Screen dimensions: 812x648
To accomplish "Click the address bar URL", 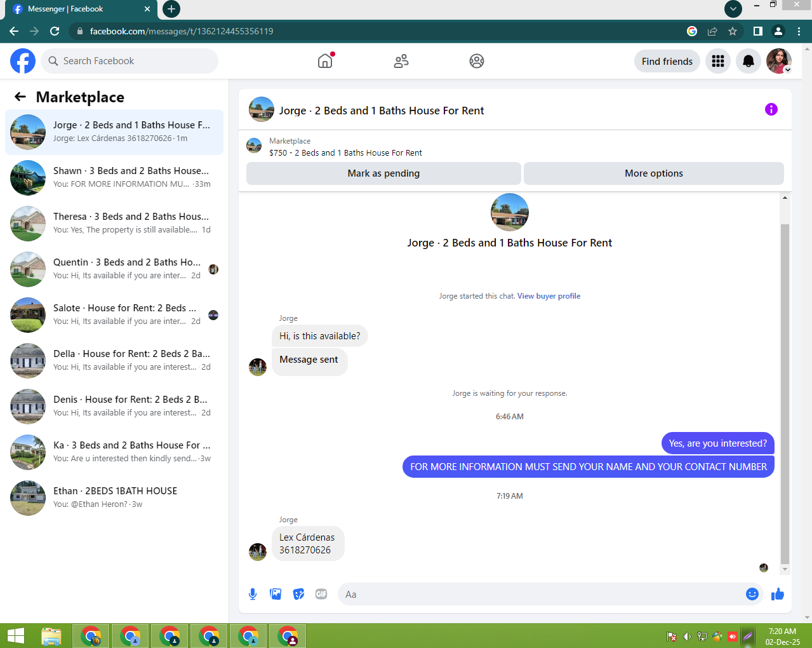I will [x=182, y=31].
